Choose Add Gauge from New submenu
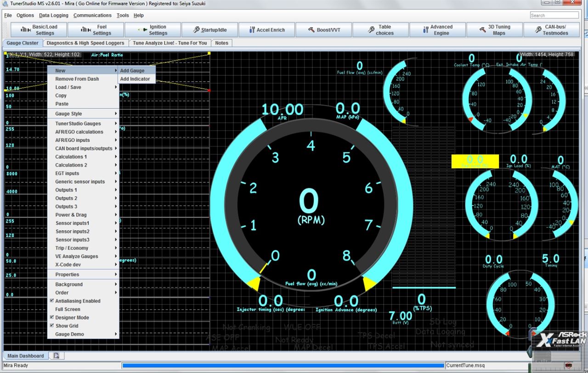Screen dimensions: 588x373 (x=136, y=71)
